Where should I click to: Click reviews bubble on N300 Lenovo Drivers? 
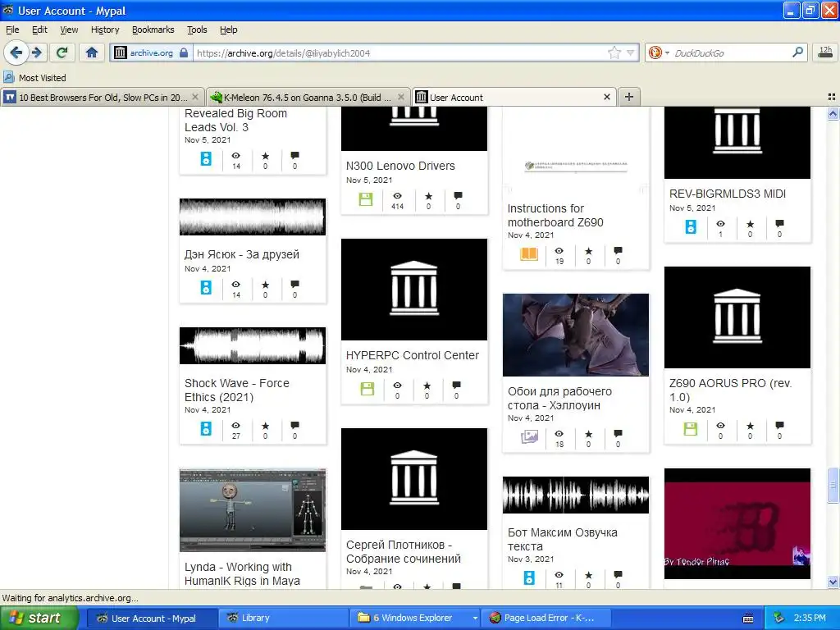tap(458, 196)
